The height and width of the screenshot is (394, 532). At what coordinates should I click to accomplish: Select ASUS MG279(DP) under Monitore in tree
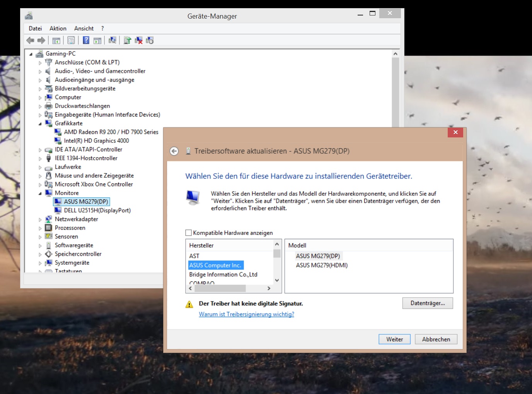[86, 202]
